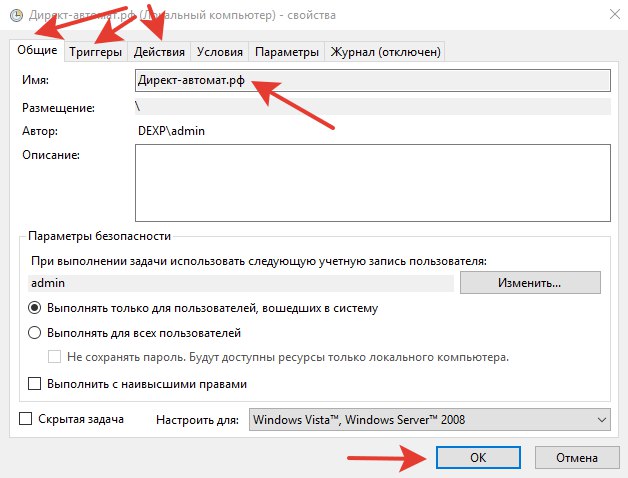Select 'Выполнять только для пользователей, вошедших в систему'
This screenshot has width=628, height=478.
click(34, 309)
